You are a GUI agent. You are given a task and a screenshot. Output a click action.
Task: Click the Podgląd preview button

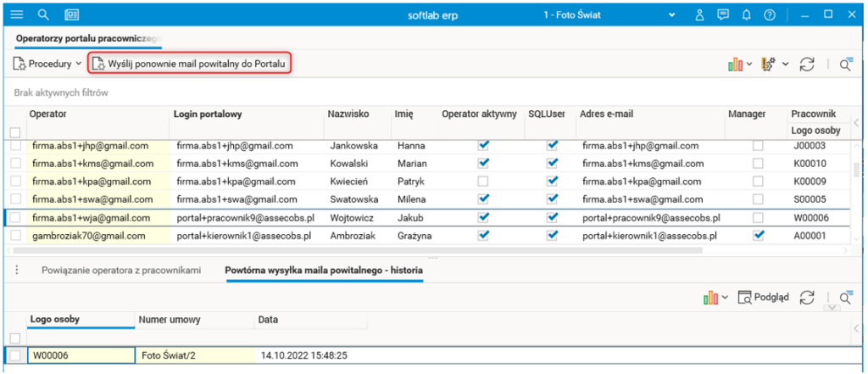(763, 297)
